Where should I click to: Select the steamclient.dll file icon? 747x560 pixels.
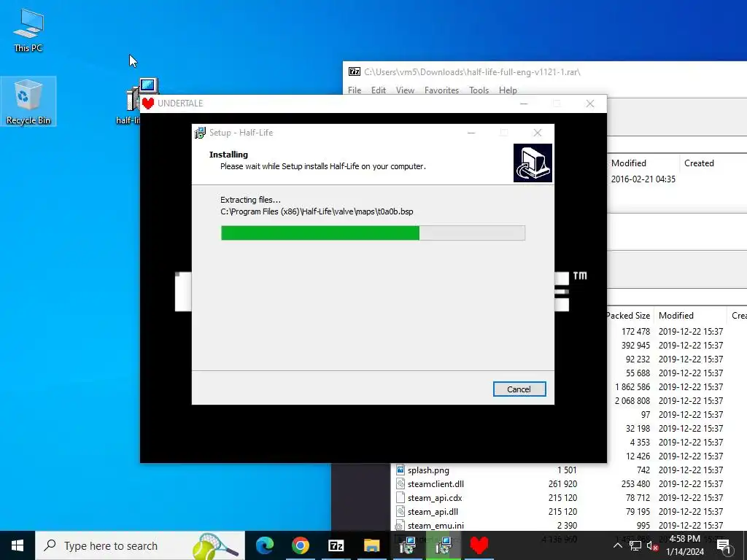pos(400,484)
